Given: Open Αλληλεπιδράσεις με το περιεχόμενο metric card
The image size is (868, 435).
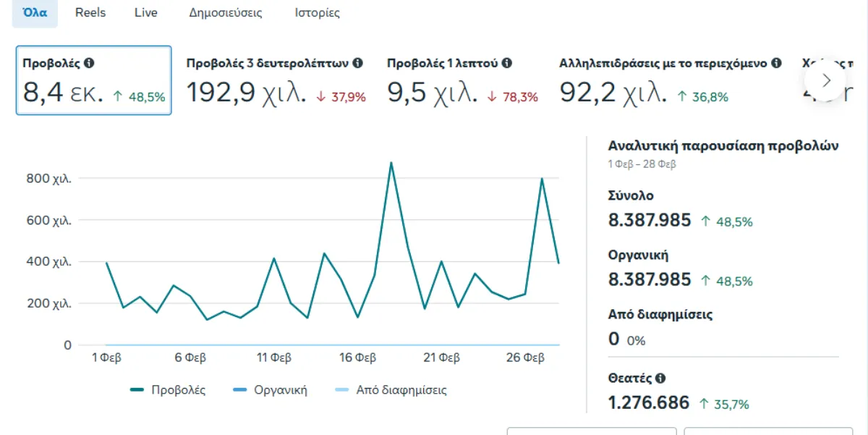Looking at the screenshot, I should pyautogui.click(x=670, y=80).
